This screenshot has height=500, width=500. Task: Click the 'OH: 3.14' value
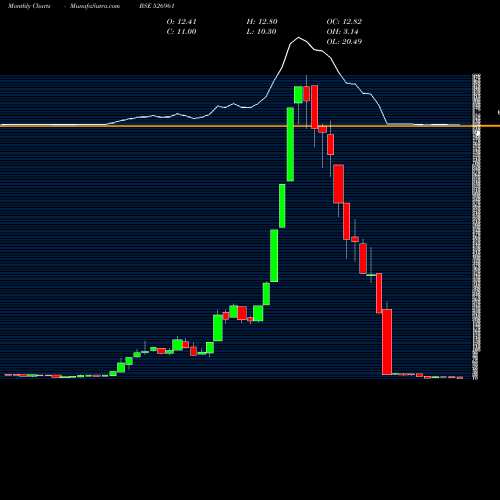coord(342,32)
